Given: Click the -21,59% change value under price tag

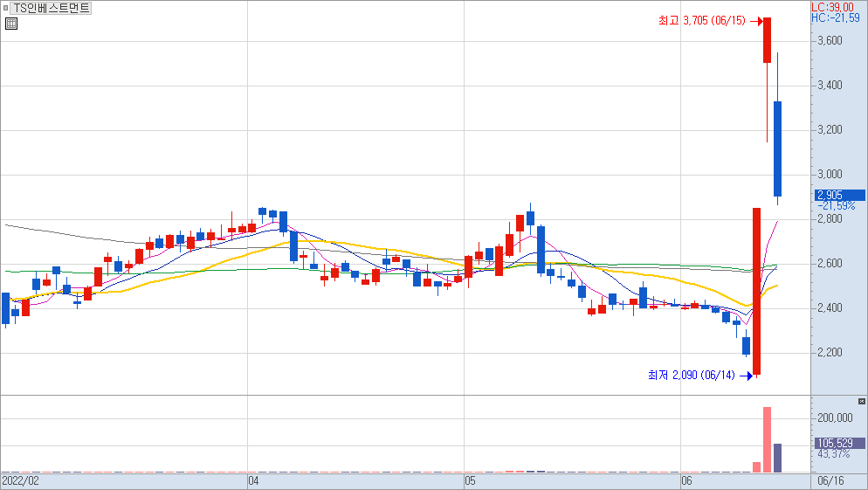Looking at the screenshot, I should (x=836, y=205).
